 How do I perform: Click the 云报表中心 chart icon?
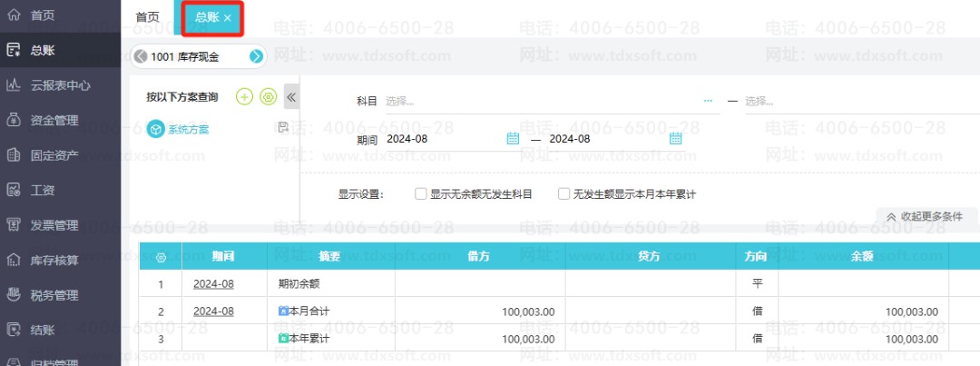(x=14, y=85)
